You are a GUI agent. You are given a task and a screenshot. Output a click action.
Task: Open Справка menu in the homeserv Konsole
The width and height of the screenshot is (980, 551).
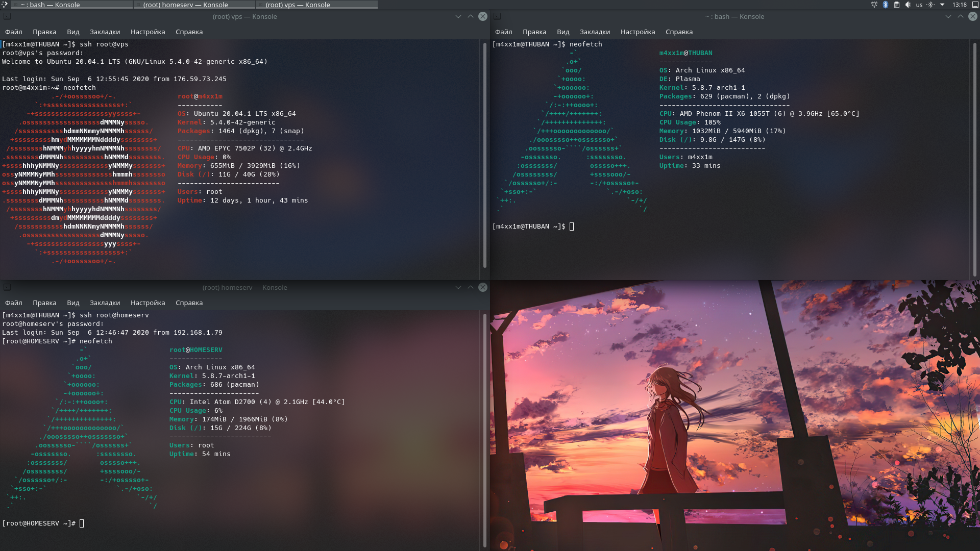(x=189, y=303)
